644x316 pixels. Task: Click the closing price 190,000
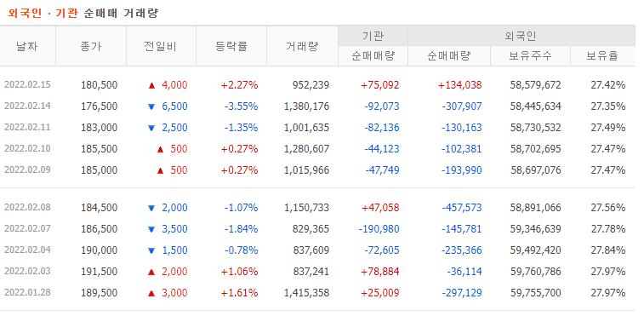[99, 250]
